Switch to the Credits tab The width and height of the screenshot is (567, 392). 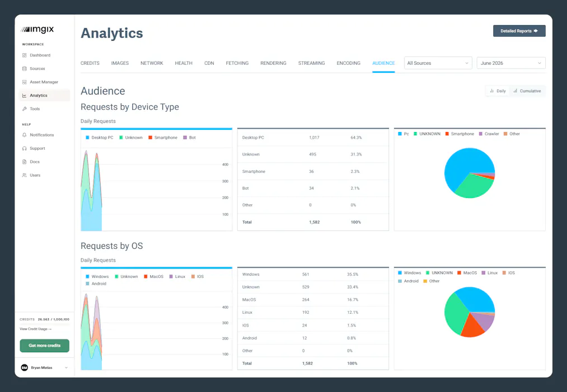coord(90,63)
